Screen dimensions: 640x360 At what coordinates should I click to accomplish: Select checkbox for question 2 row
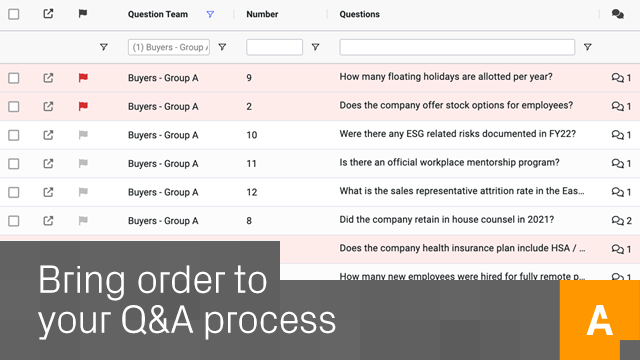coord(13,107)
